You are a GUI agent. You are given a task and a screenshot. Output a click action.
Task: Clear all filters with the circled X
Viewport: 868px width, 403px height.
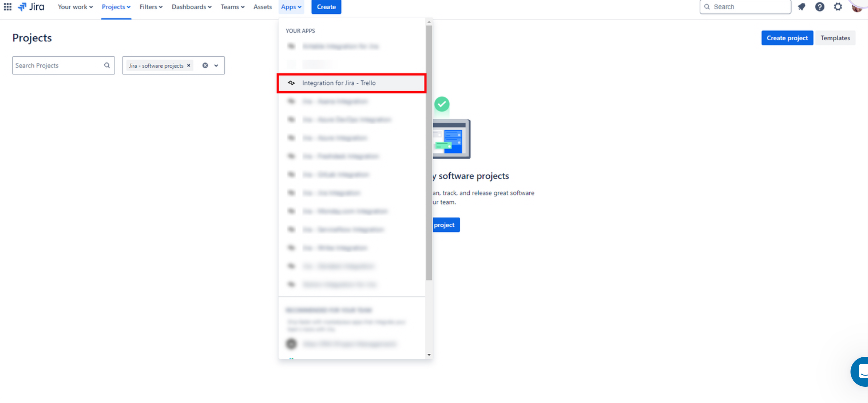coord(205,65)
